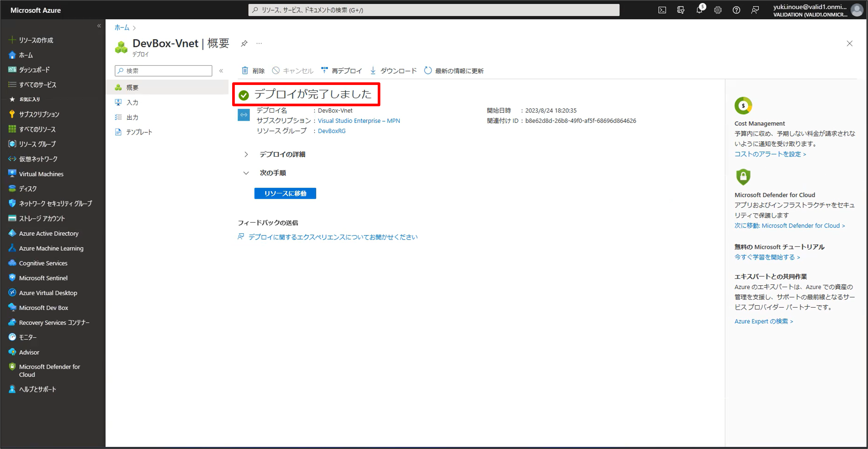Focus the global portal search box
This screenshot has width=868, height=449.
[434, 10]
